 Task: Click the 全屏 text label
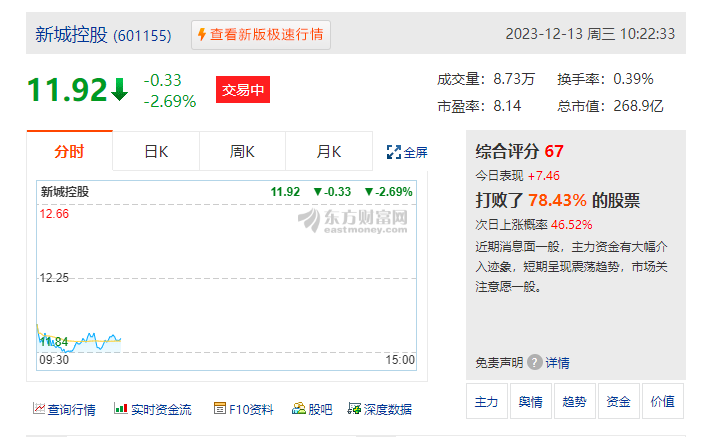point(416,152)
